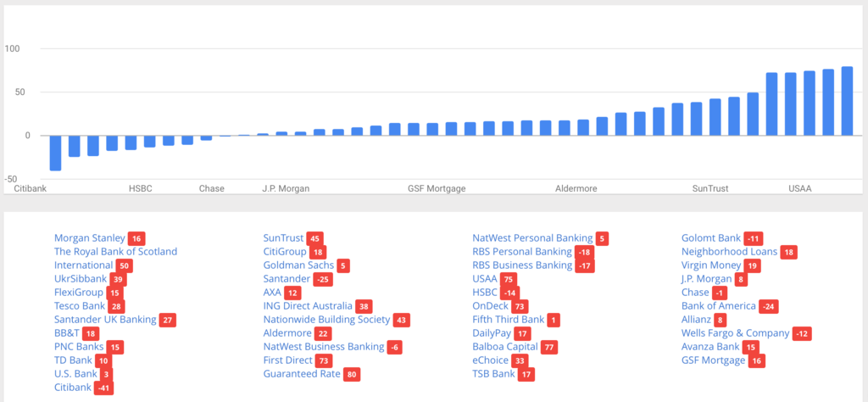
Task: Open the Citibank link in the list
Action: (73, 387)
